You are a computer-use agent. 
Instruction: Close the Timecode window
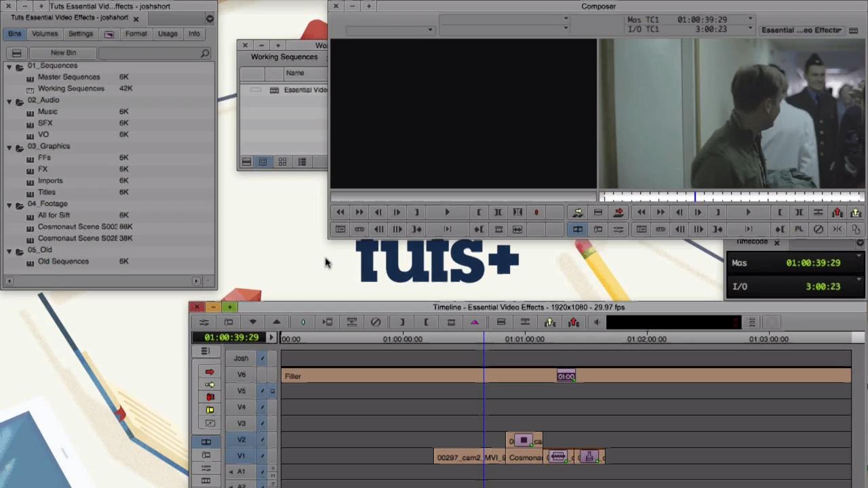point(777,243)
